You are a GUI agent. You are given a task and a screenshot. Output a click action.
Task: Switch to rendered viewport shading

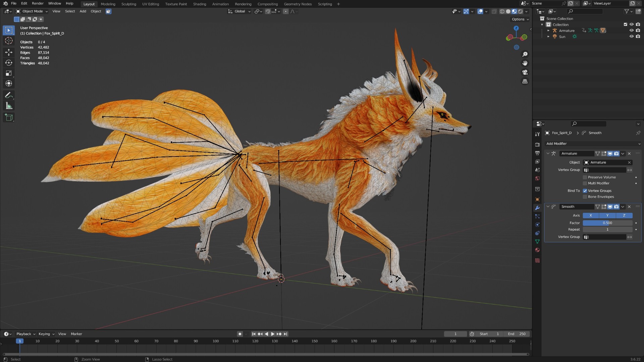(x=520, y=11)
